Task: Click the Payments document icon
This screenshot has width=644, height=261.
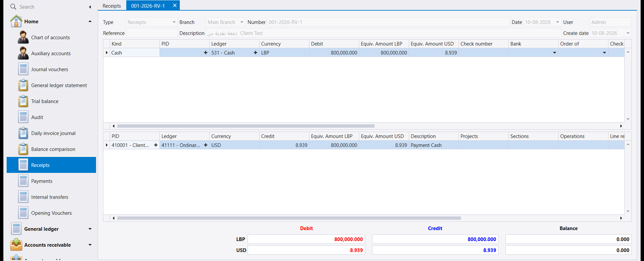Action: (23, 181)
